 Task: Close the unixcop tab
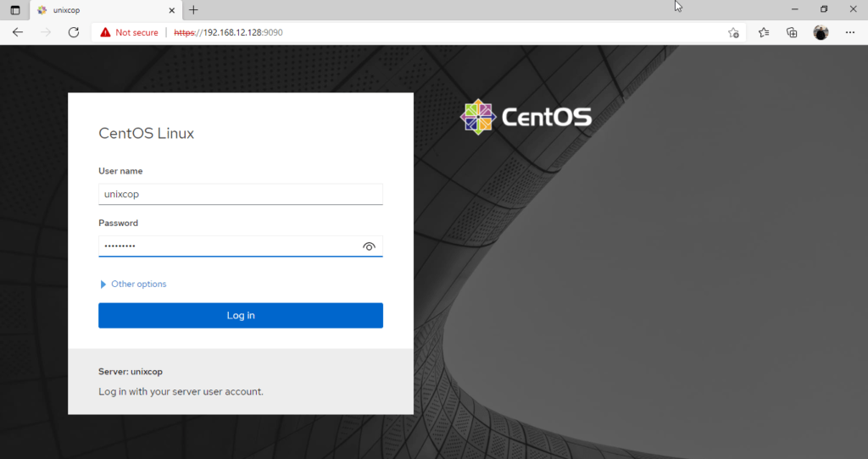pyautogui.click(x=171, y=10)
